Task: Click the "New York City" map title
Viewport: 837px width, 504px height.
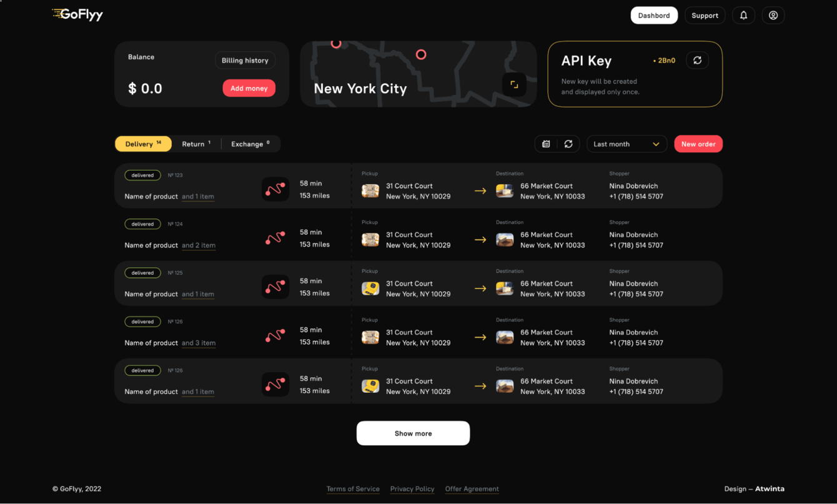Action: 360,89
